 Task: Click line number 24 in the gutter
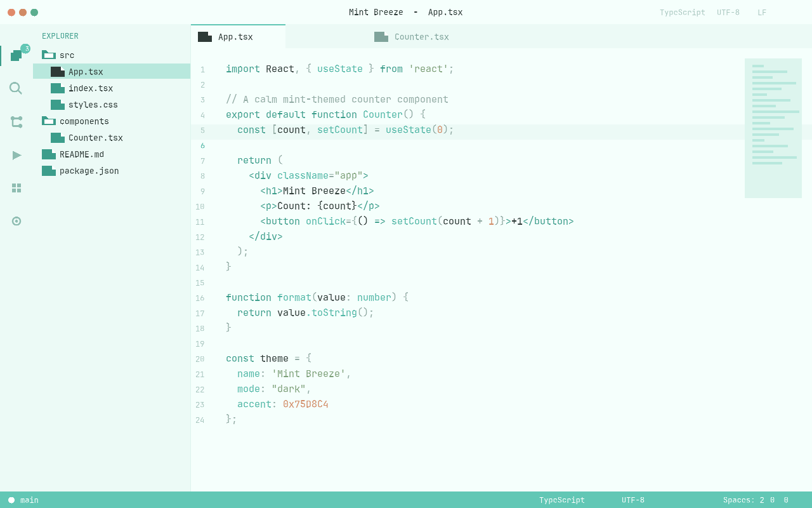click(x=200, y=420)
